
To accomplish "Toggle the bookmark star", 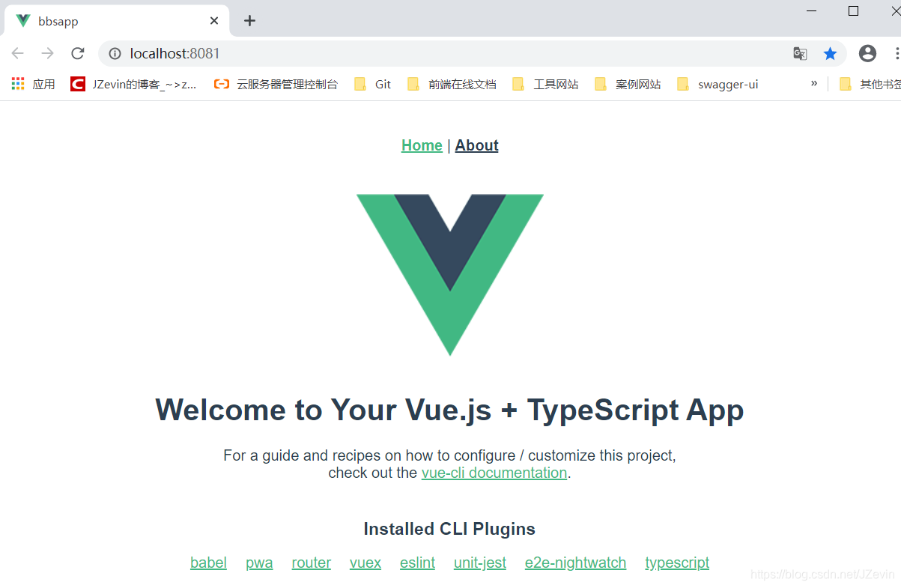I will [830, 53].
